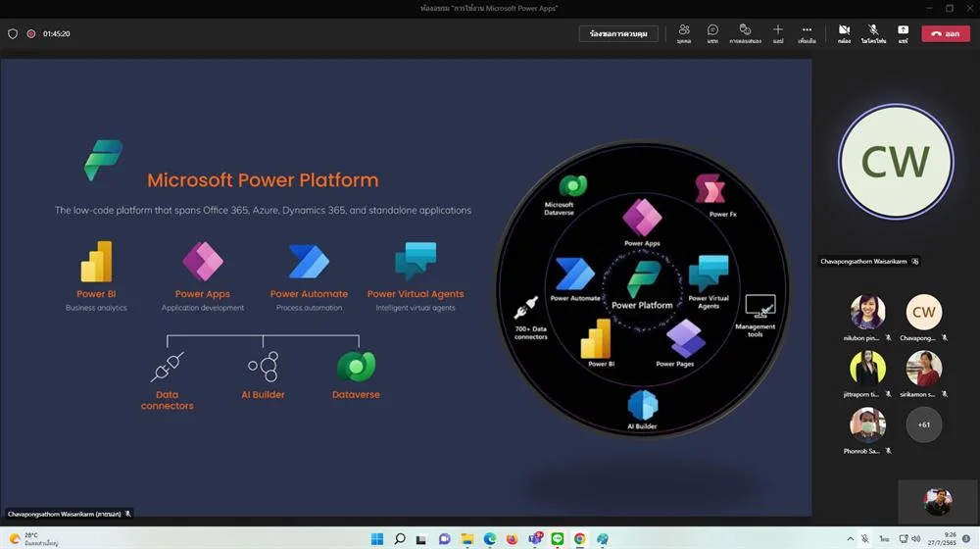This screenshot has width=980, height=549.
Task: Select small Chavapong CW participant avatar
Action: [x=924, y=312]
